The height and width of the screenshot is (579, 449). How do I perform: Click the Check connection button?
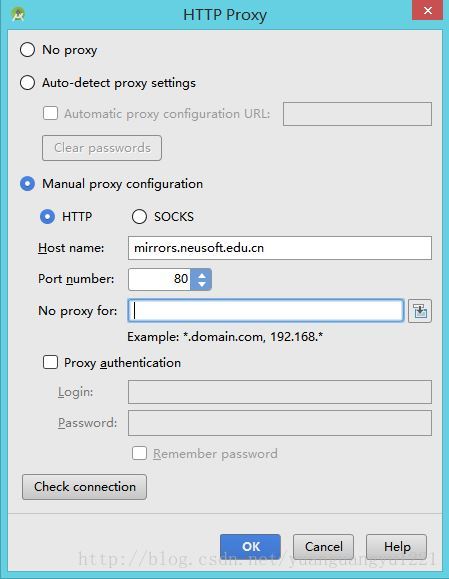pyautogui.click(x=84, y=487)
